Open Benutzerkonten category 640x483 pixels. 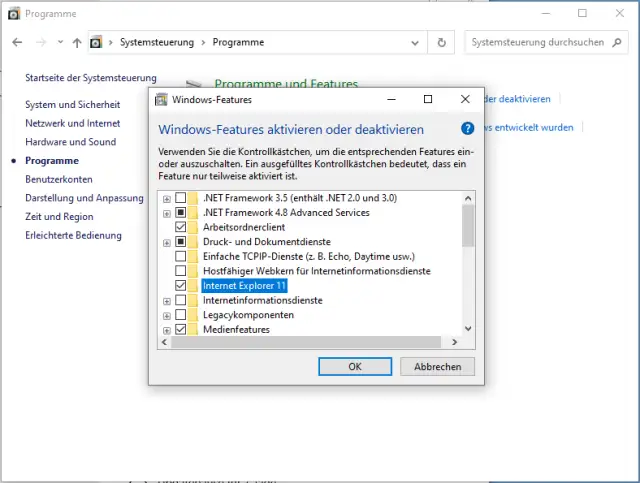coord(59,179)
